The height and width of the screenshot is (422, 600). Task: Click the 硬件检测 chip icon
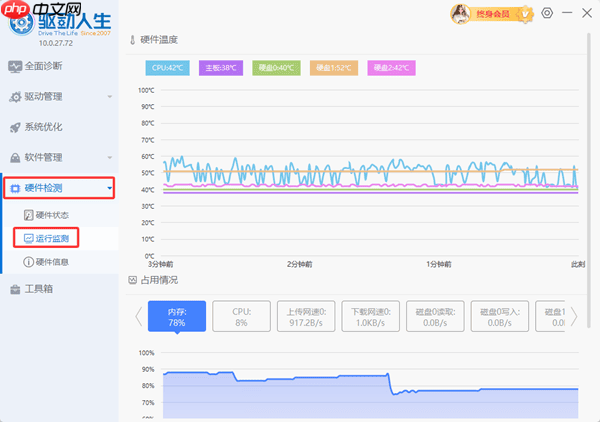(15, 188)
